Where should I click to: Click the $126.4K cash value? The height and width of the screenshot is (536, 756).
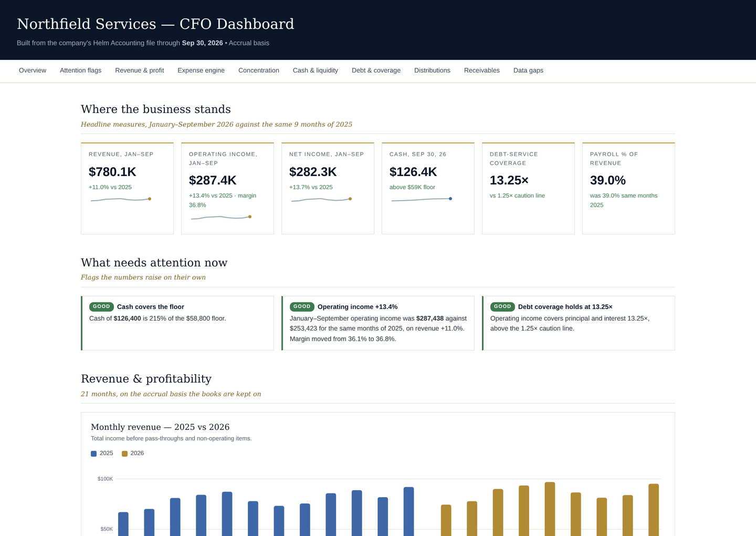tap(413, 172)
